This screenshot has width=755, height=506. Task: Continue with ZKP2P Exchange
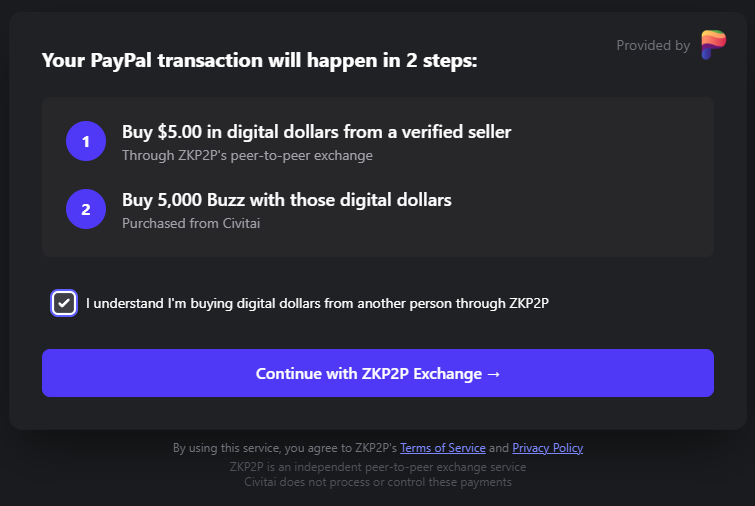coord(378,373)
